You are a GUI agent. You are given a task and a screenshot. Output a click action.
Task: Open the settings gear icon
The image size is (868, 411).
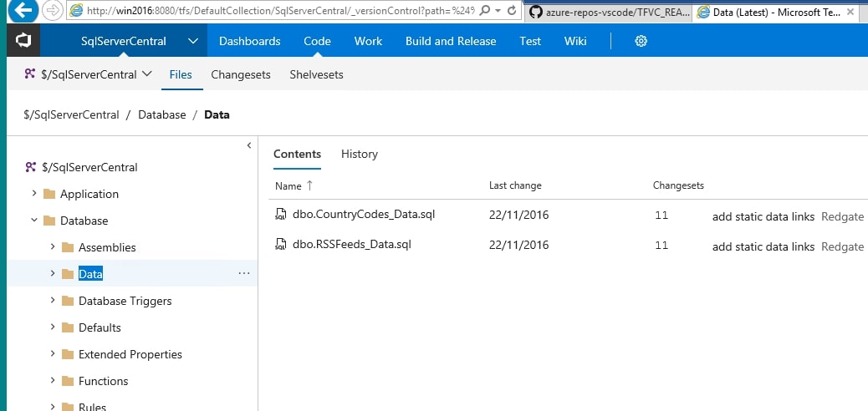pyautogui.click(x=641, y=41)
